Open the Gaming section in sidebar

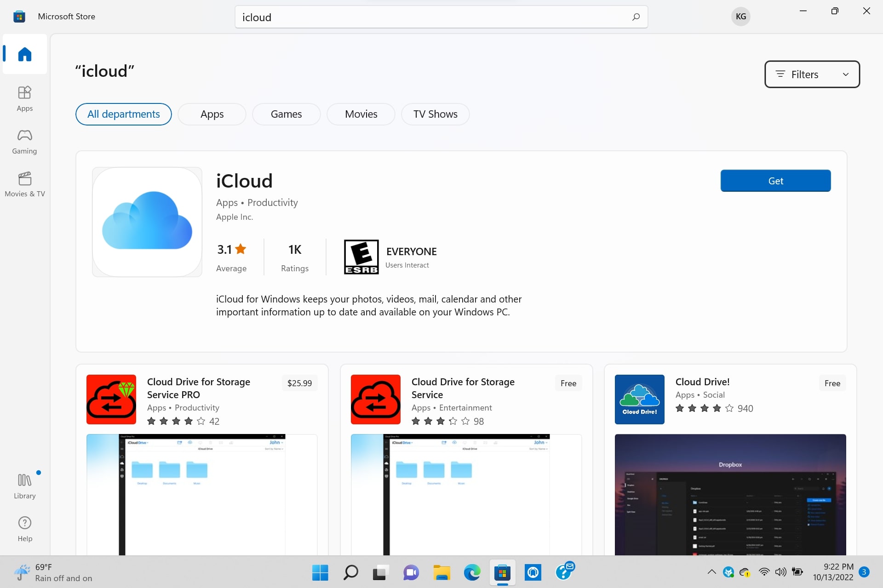25,141
